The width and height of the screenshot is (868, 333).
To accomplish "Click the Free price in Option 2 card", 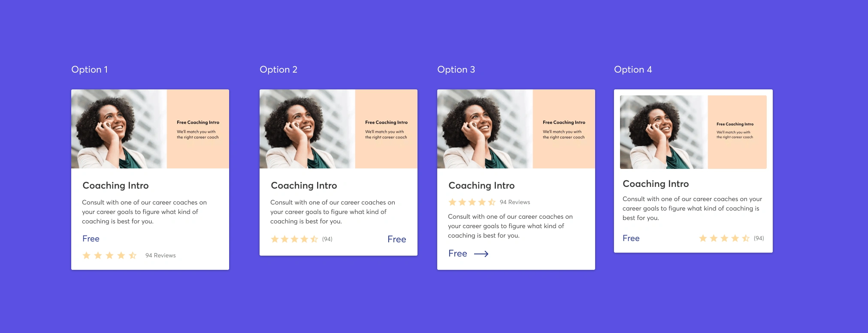I will (397, 239).
